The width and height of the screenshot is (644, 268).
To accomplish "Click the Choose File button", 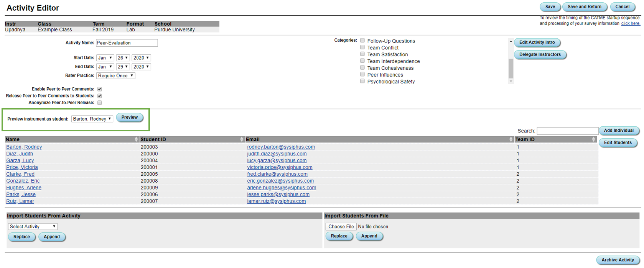I will click(x=341, y=227).
